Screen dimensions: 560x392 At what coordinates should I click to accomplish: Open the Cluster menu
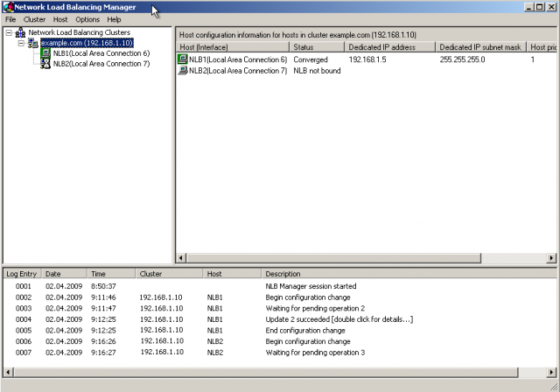[34, 19]
